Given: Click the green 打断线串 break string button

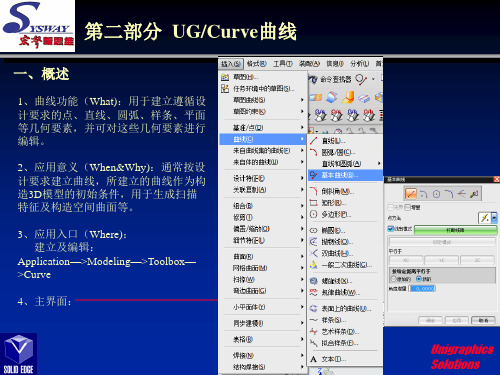Looking at the screenshot, I should (x=455, y=230).
